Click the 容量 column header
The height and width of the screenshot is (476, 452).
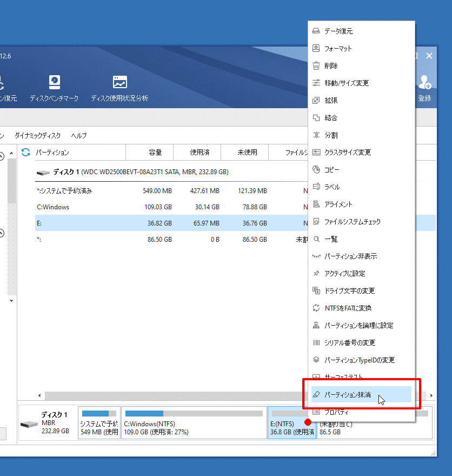pos(155,153)
